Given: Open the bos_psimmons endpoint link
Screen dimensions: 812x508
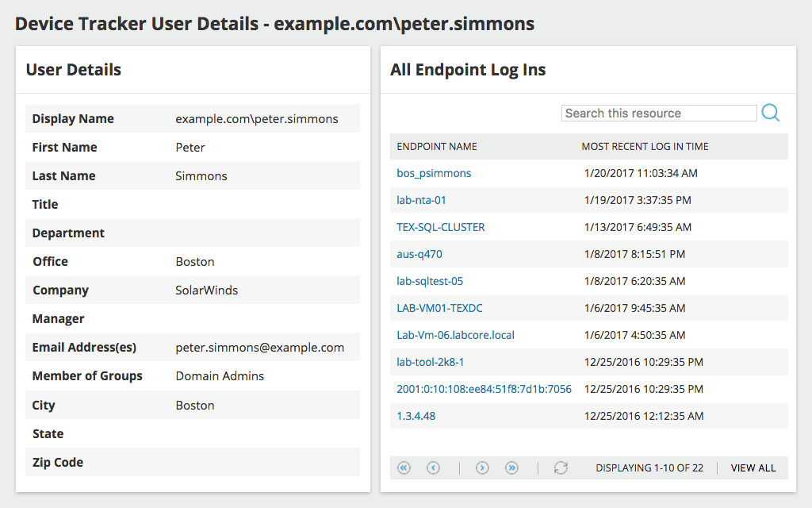Looking at the screenshot, I should [433, 173].
